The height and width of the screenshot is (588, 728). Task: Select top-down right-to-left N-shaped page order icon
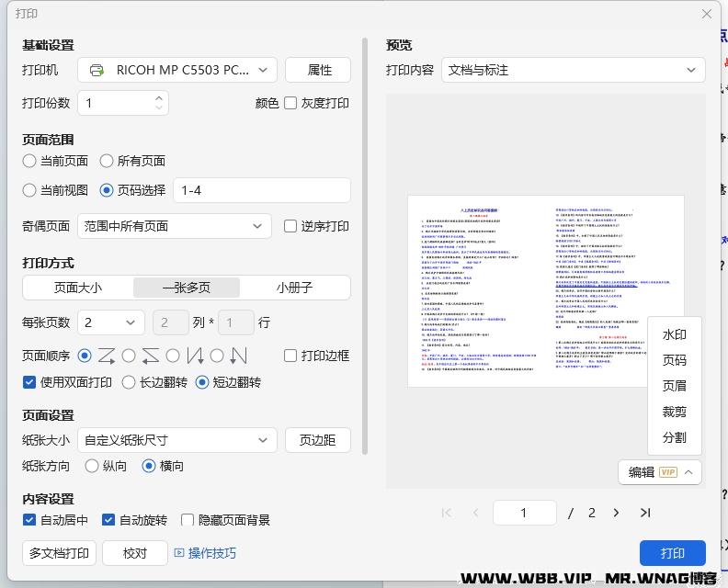point(239,356)
